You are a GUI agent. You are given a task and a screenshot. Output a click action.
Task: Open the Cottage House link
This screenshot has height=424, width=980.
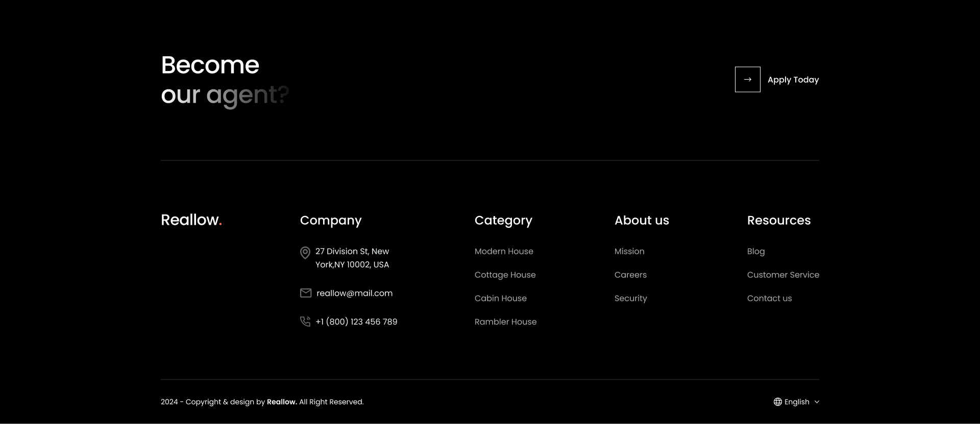coord(505,275)
